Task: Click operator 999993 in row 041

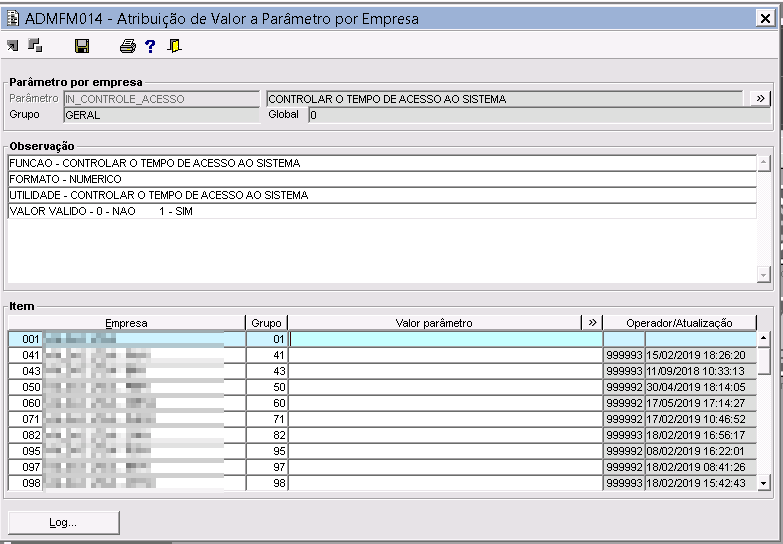Action: click(x=624, y=355)
